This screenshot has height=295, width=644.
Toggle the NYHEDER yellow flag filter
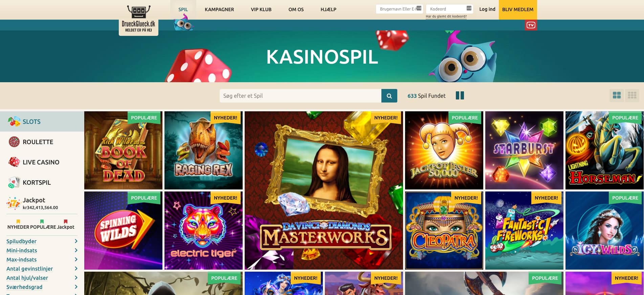[x=18, y=222]
